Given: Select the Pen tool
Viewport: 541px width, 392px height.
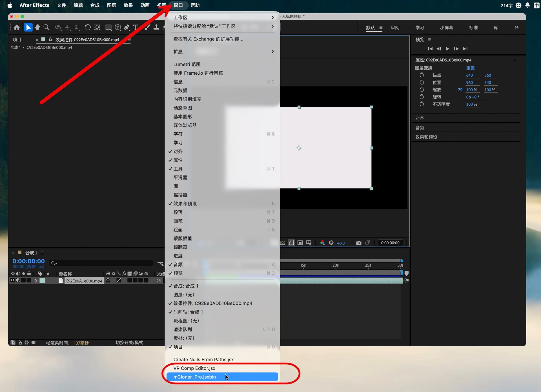Looking at the screenshot, I should pyautogui.click(x=127, y=27).
